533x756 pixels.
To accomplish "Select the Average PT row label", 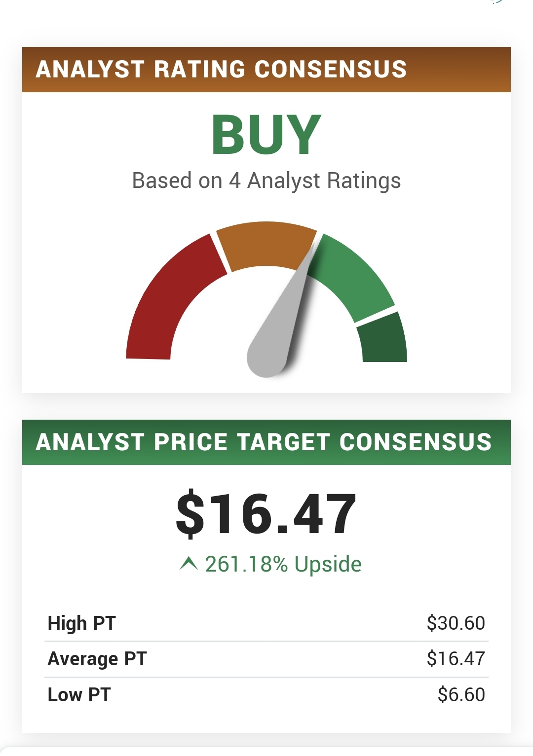I will click(97, 659).
